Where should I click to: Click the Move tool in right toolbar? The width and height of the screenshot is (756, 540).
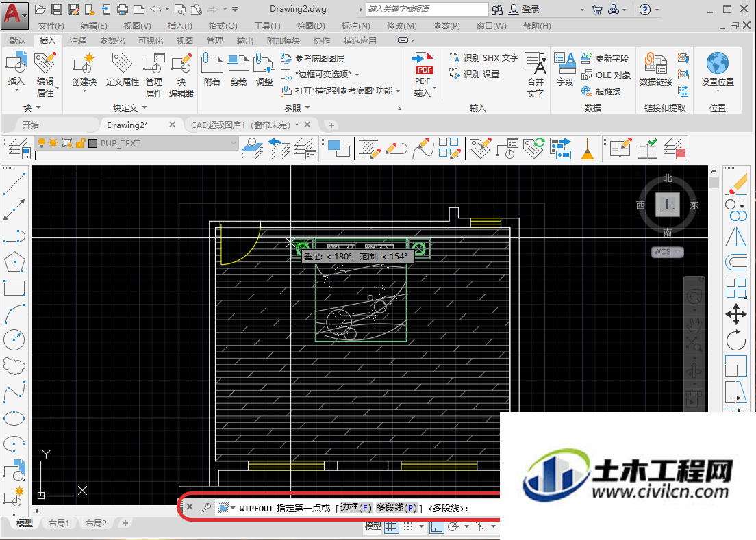click(735, 315)
